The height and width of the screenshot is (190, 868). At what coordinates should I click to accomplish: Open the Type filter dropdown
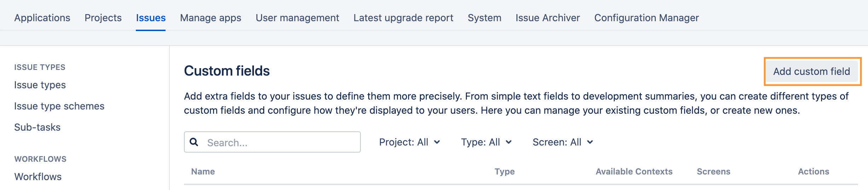tap(486, 142)
